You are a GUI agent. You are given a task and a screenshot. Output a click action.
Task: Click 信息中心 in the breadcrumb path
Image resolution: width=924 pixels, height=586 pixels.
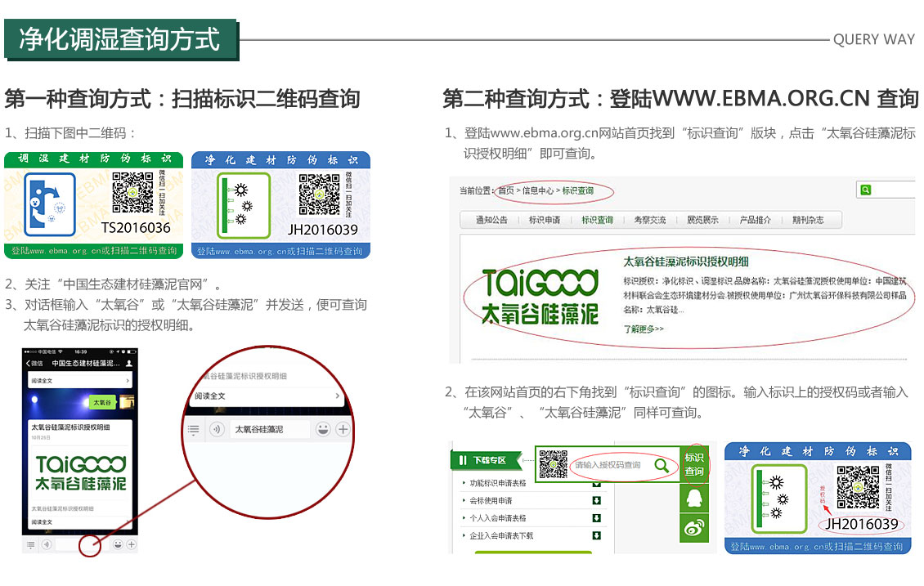point(538,190)
